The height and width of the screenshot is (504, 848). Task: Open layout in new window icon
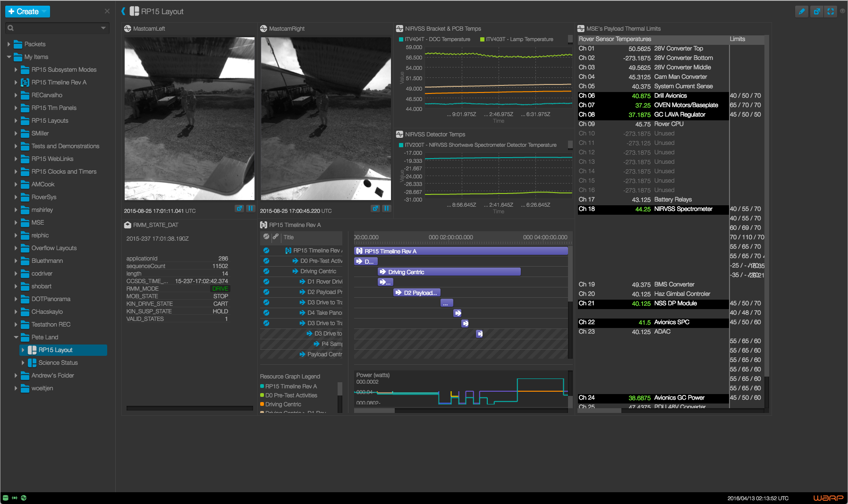point(816,11)
